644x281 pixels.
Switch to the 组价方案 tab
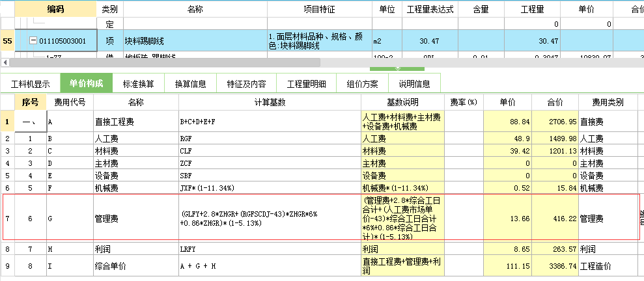click(363, 84)
